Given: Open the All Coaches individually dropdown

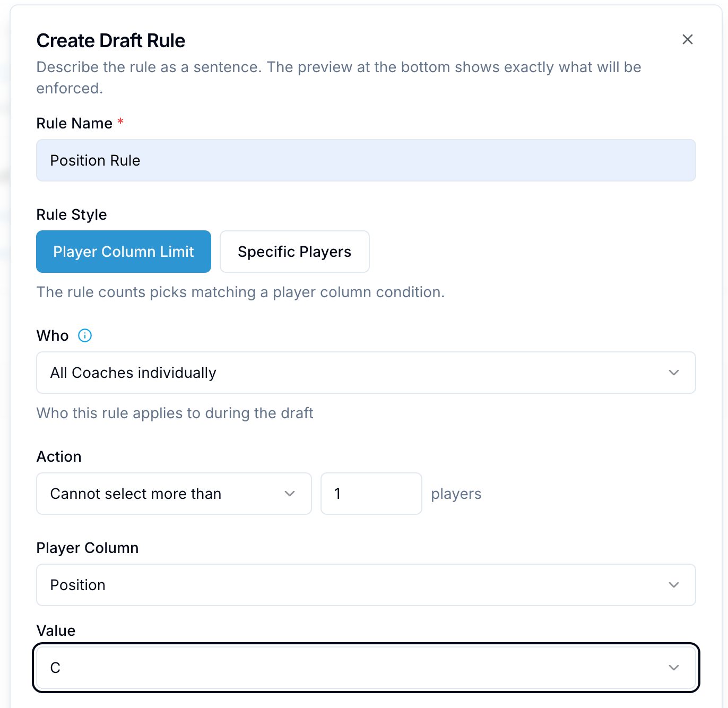Looking at the screenshot, I should click(366, 373).
